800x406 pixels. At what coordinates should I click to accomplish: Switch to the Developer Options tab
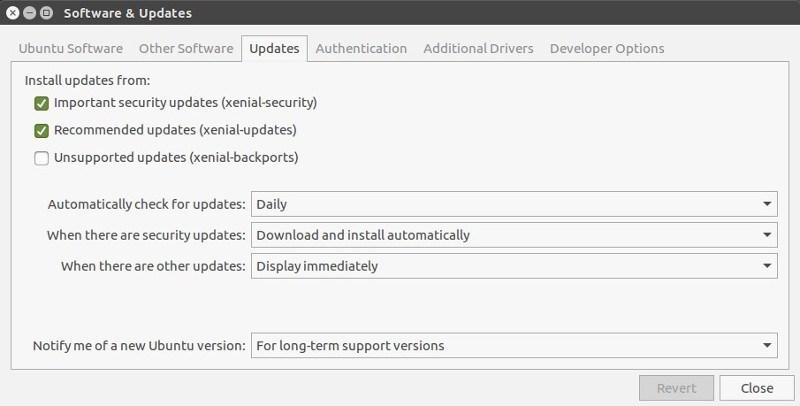click(x=606, y=48)
